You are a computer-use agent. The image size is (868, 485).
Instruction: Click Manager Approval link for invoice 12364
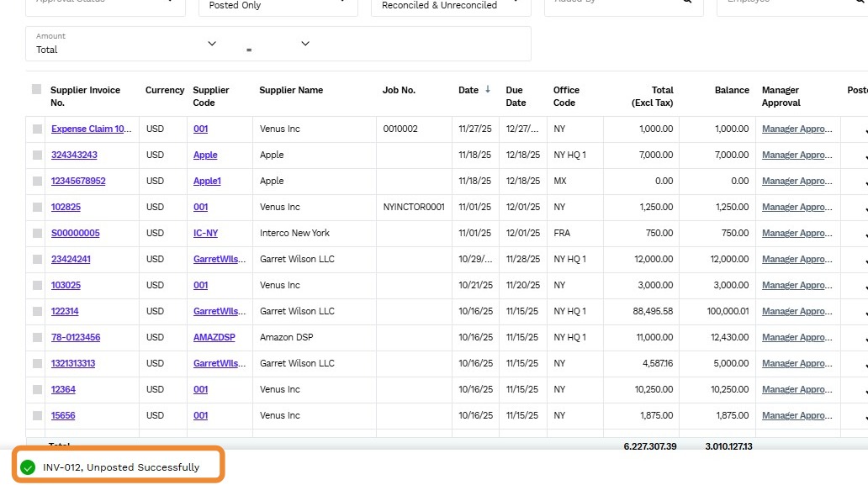pyautogui.click(x=797, y=390)
